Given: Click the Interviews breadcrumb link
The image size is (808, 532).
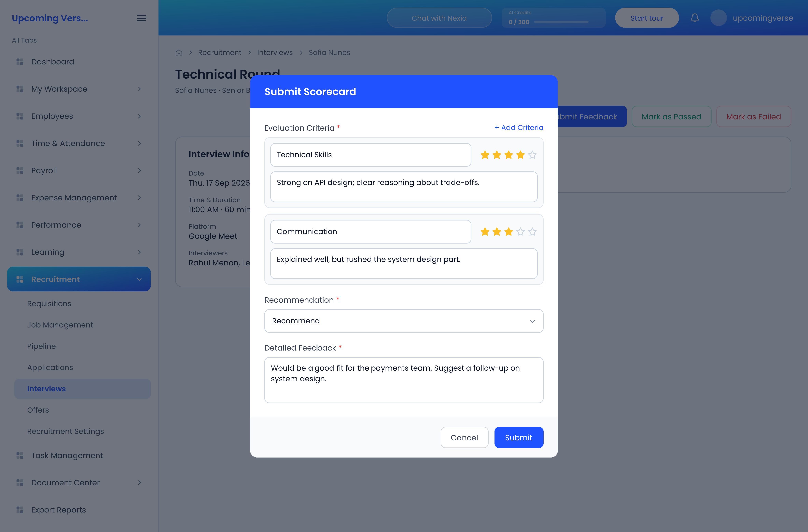Looking at the screenshot, I should 275,53.
